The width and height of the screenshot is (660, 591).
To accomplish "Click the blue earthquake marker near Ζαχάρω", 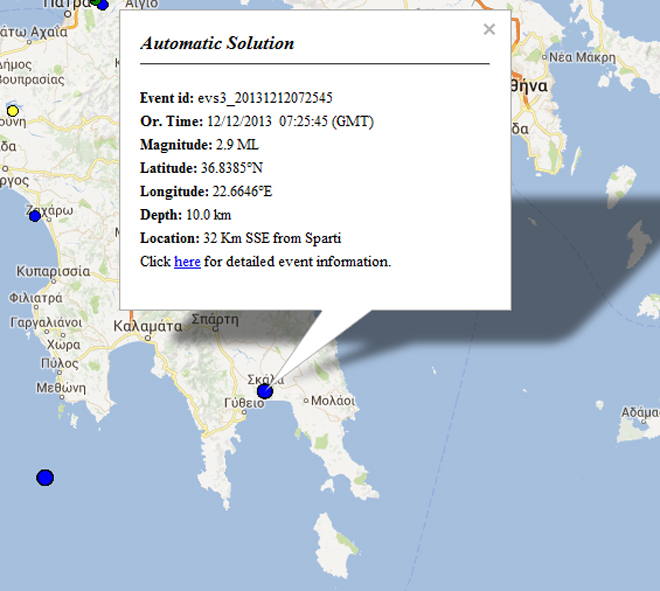I will pyautogui.click(x=35, y=216).
